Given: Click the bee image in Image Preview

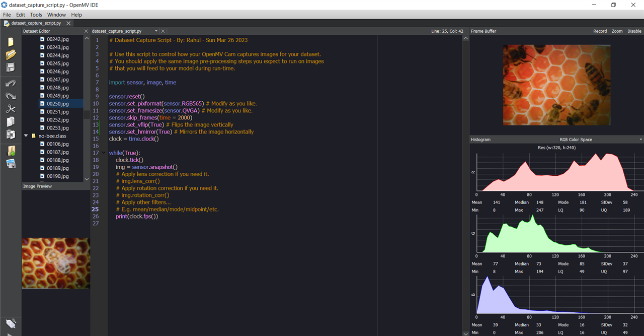Looking at the screenshot, I should (56, 263).
